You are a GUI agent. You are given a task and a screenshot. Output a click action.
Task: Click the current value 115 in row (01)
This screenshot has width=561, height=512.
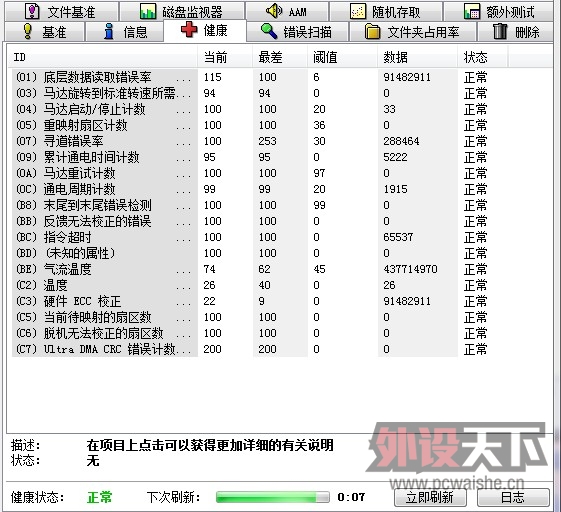coord(213,77)
